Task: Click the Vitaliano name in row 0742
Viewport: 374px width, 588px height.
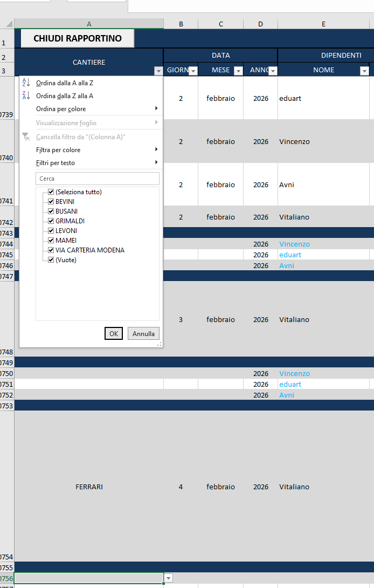Action: point(294,217)
